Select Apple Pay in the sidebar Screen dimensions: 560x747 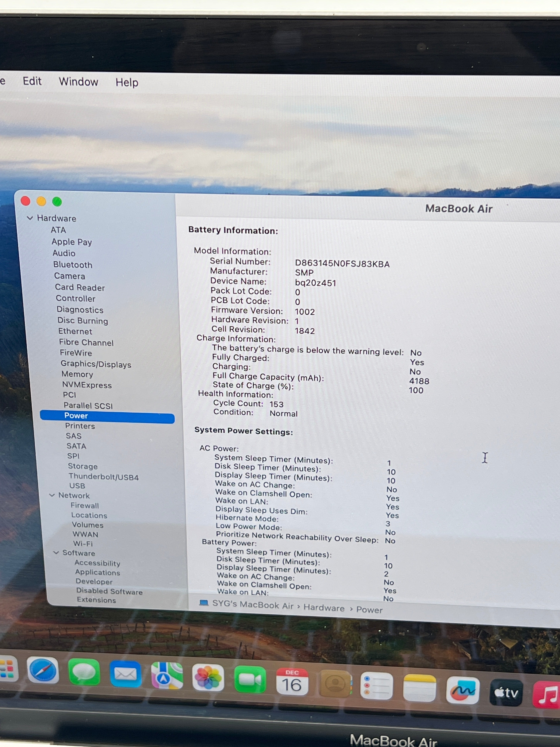[71, 242]
